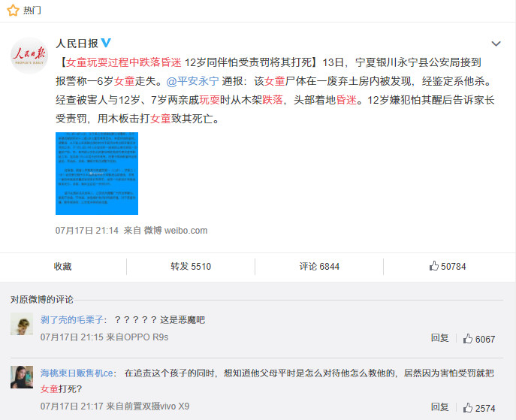Viewport: 516px width, 420px height.
Task: Open the 微博 weibo.com source link
Action: [176, 231]
